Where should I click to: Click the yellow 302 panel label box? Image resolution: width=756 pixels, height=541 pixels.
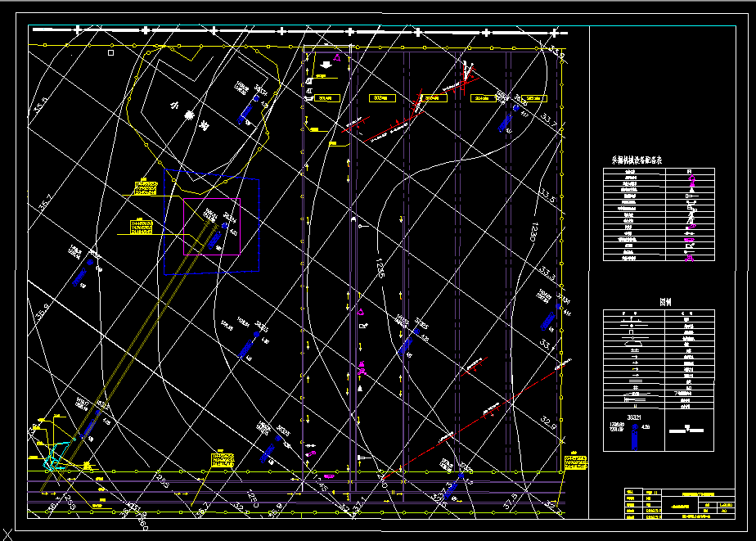coord(382,98)
